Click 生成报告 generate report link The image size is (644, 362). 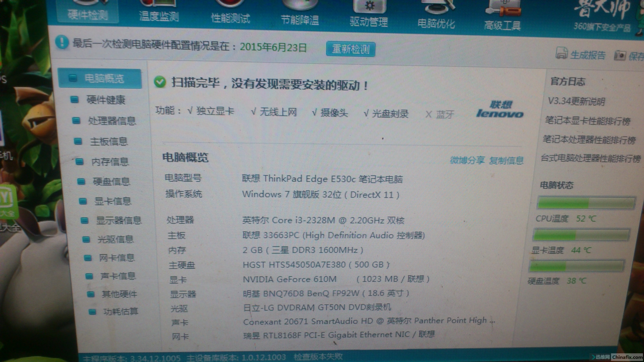pos(588,55)
